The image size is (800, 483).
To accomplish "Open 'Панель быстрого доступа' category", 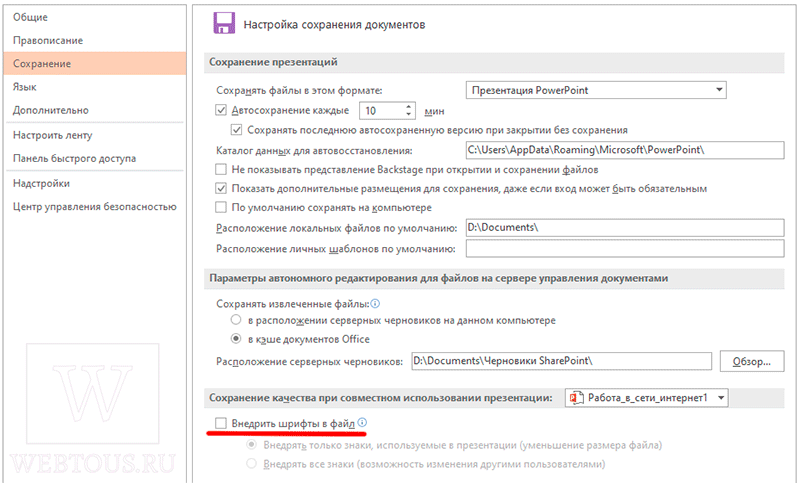I will point(95,158).
